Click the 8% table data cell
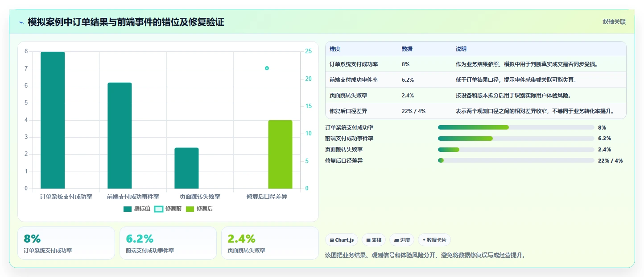Image resolution: width=644 pixels, height=277 pixels. pyautogui.click(x=405, y=64)
